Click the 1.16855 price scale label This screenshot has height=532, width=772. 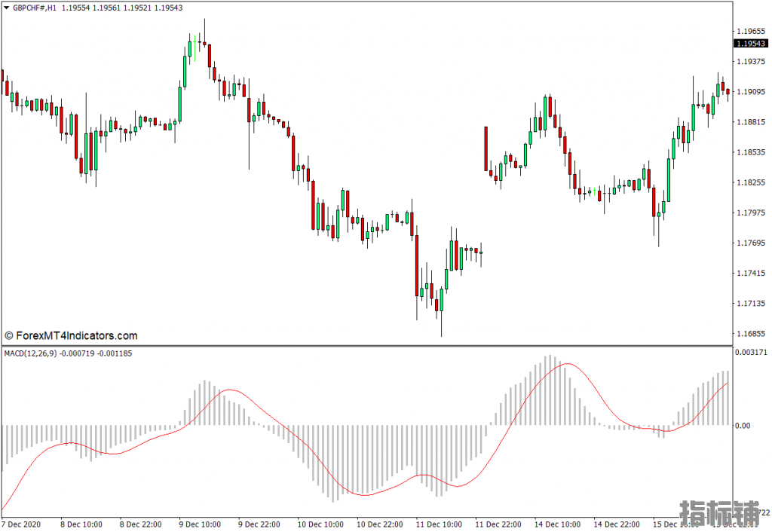[751, 333]
